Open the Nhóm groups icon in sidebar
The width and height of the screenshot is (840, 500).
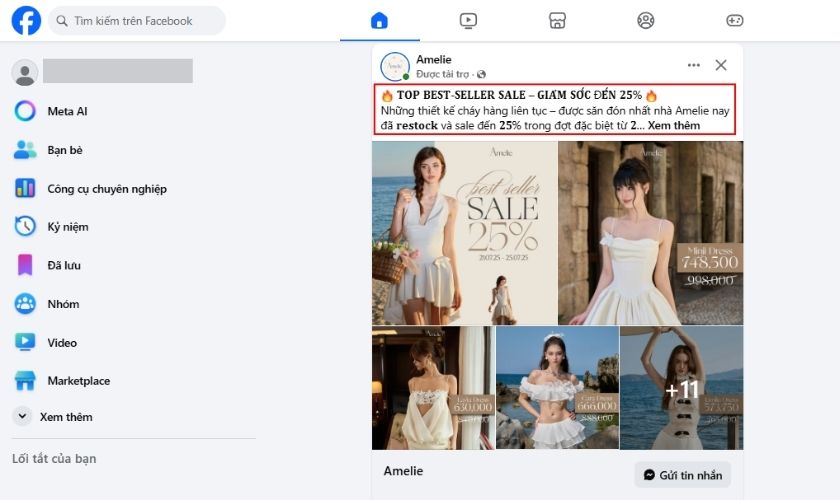click(25, 304)
